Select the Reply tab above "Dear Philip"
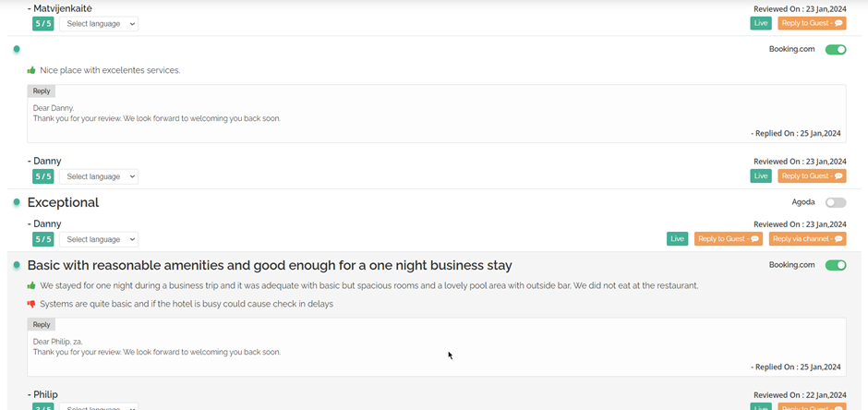 point(42,325)
